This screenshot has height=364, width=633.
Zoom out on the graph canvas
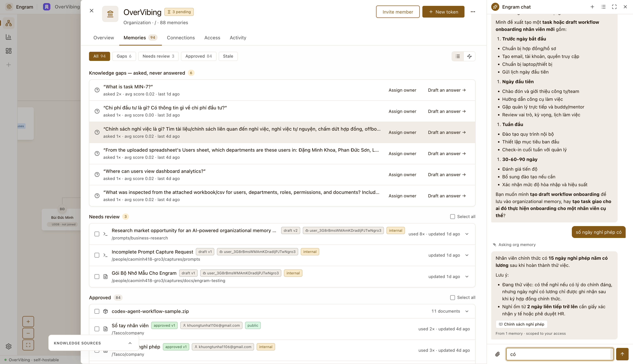click(x=28, y=333)
